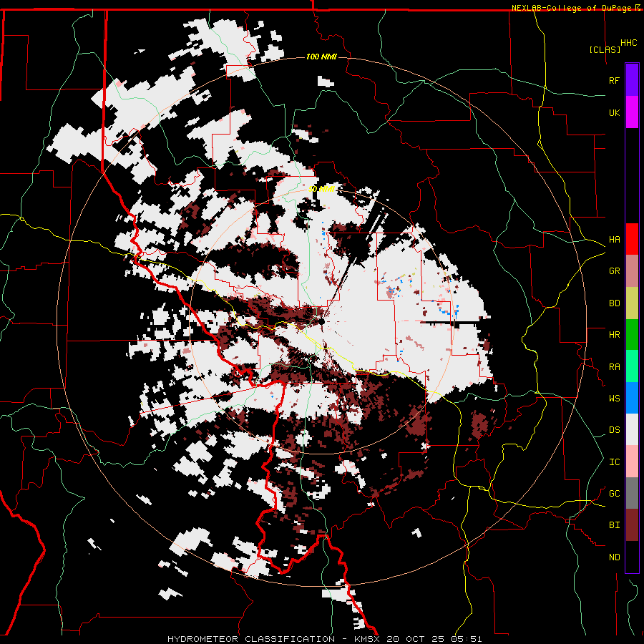Image resolution: width=644 pixels, height=644 pixels.
Task: Click the WS legend label
Action: point(614,399)
